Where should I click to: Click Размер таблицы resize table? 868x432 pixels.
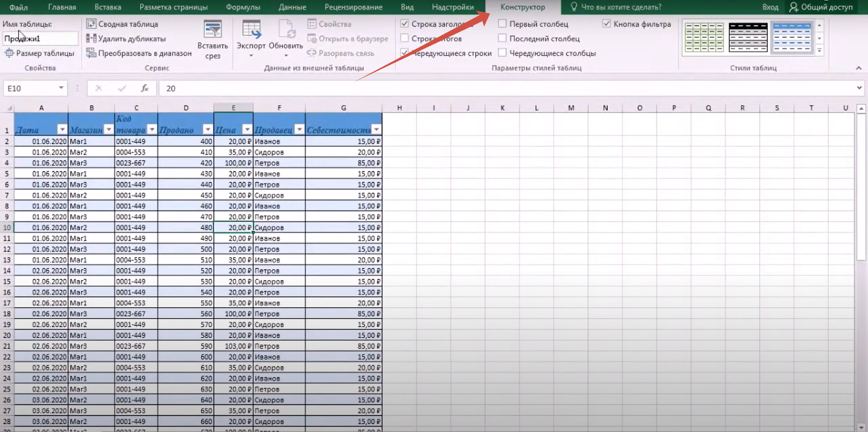[40, 53]
